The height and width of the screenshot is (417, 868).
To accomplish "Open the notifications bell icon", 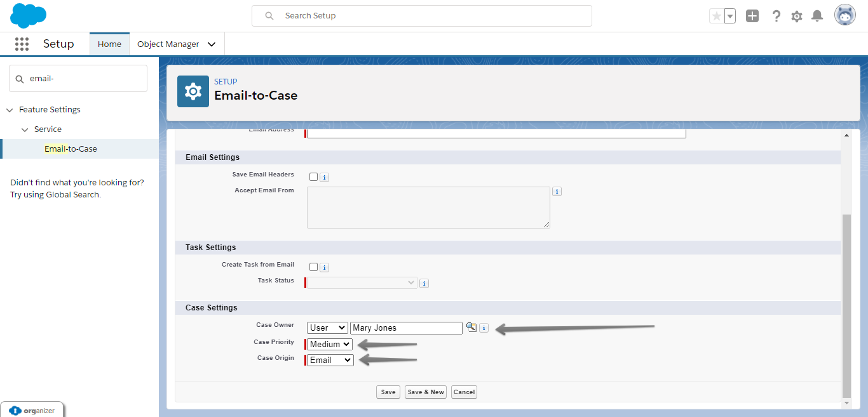I will pos(817,15).
